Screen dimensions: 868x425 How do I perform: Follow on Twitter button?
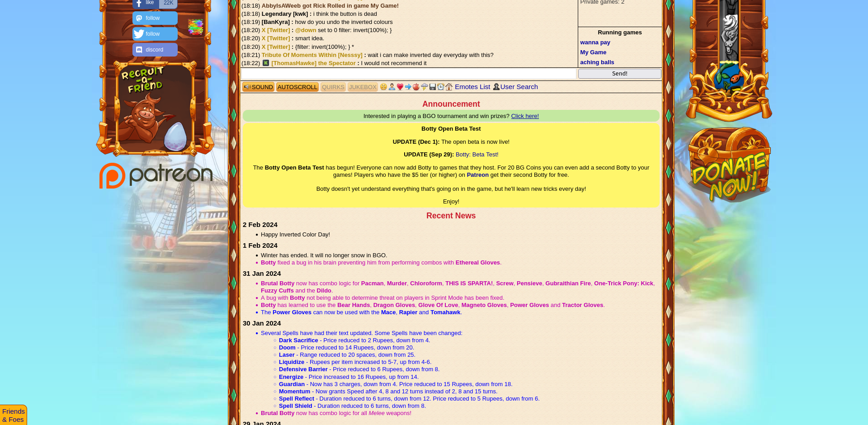[x=155, y=34]
